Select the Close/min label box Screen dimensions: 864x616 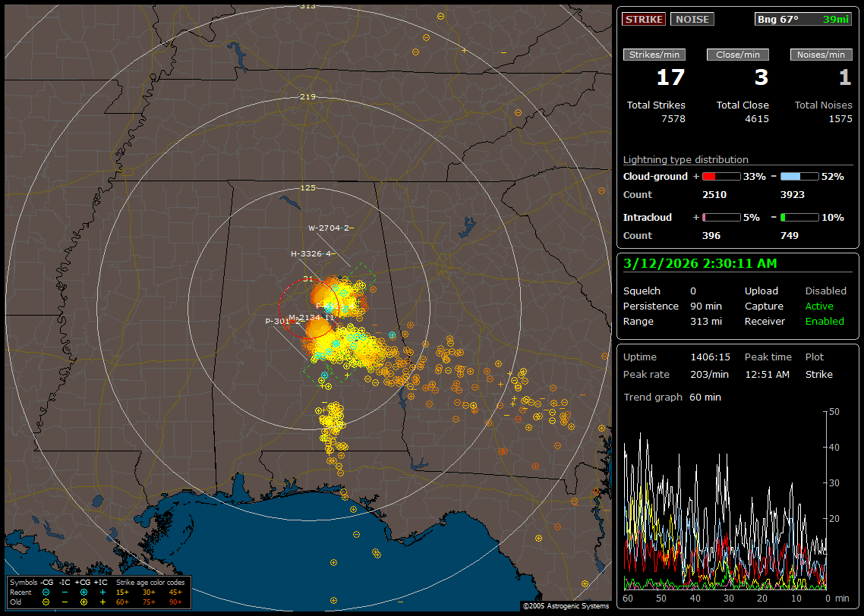(738, 55)
